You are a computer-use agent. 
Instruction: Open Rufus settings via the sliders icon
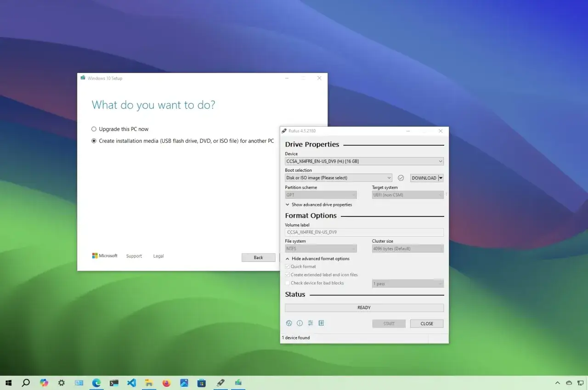point(311,323)
